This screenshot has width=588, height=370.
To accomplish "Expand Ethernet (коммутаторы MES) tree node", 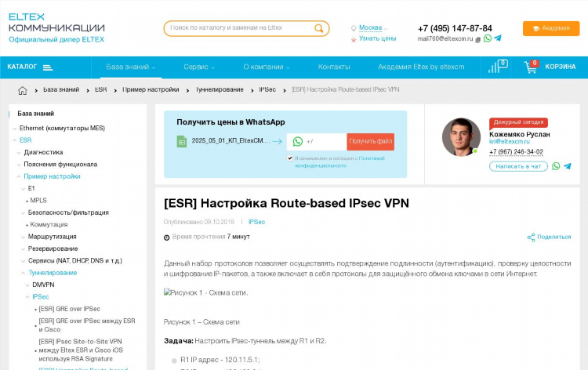I will pyautogui.click(x=15, y=129).
